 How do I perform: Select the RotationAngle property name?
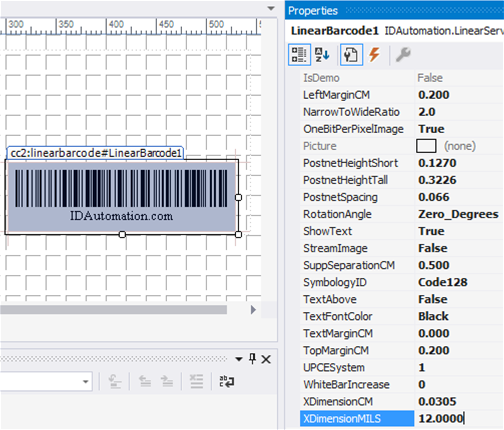337,214
